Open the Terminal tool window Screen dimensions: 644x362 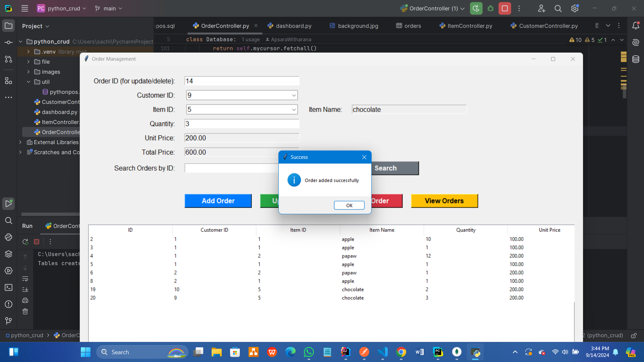pos(8,287)
